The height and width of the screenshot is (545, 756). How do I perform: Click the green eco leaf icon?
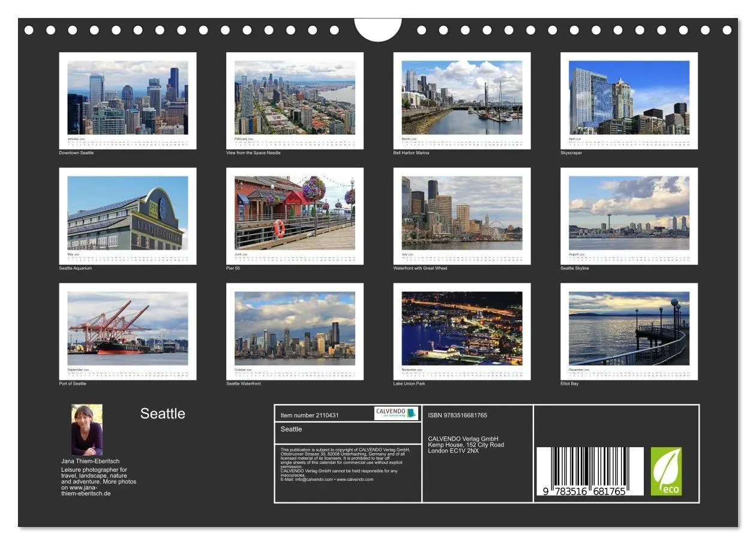coord(667,472)
